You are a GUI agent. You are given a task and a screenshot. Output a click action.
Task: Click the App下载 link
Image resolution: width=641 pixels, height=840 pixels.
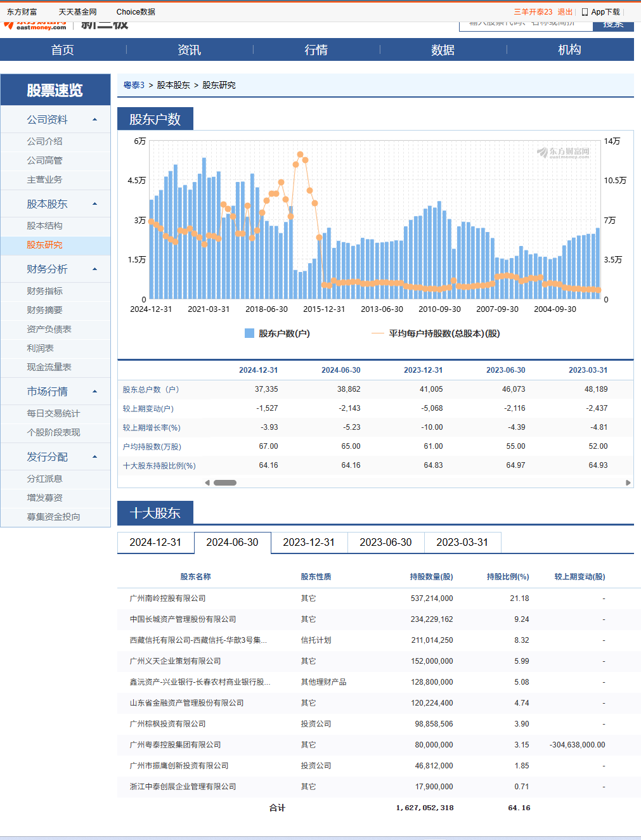pyautogui.click(x=605, y=12)
